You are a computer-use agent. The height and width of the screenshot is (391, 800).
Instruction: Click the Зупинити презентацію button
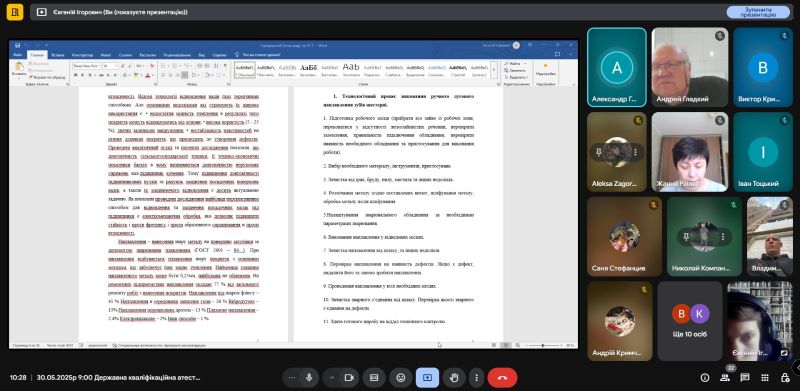[x=758, y=12]
